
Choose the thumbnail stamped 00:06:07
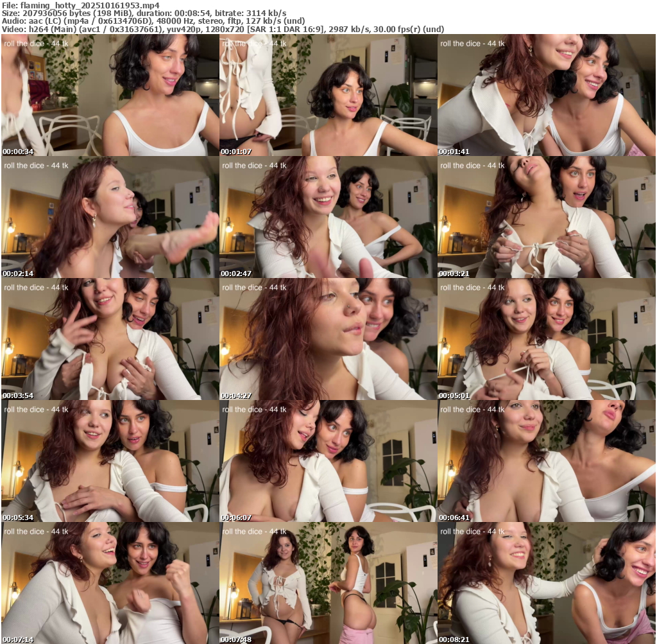point(328,461)
